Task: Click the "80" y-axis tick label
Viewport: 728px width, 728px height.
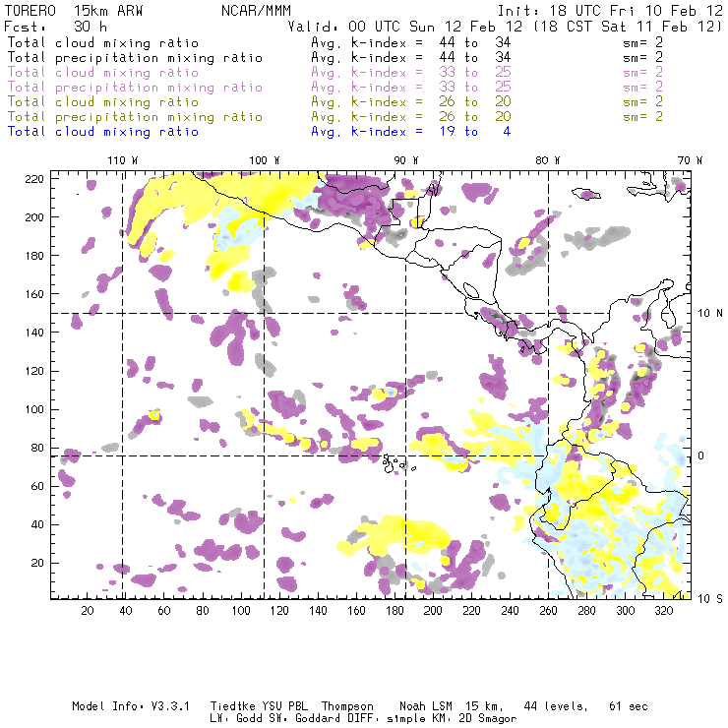Action: point(38,448)
